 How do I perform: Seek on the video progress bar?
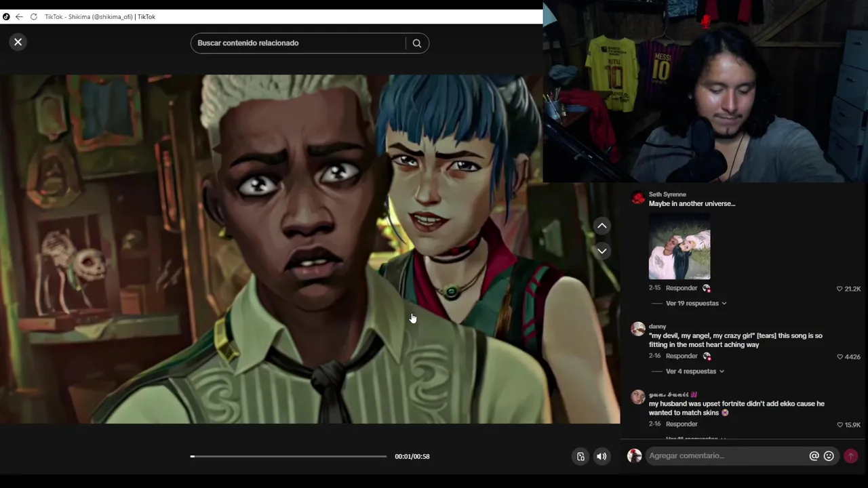[288, 456]
